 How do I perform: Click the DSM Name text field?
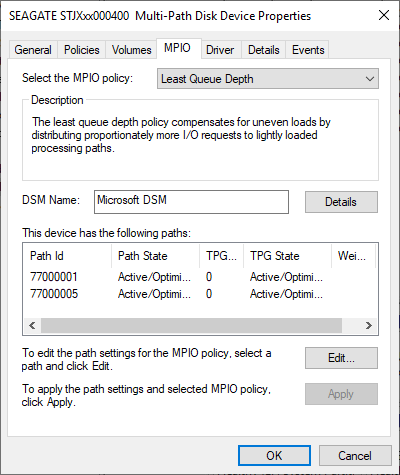coord(191,202)
